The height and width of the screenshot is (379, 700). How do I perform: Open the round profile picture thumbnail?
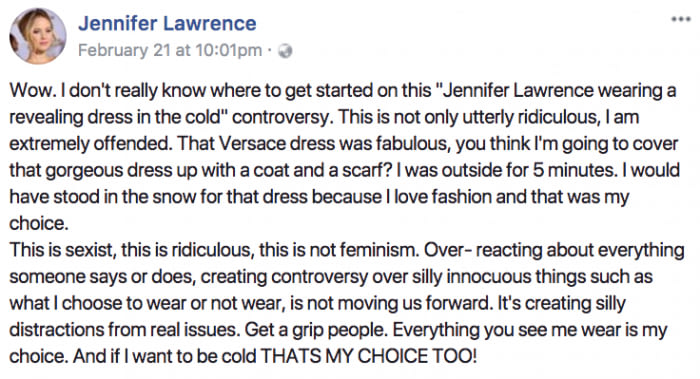(38, 36)
